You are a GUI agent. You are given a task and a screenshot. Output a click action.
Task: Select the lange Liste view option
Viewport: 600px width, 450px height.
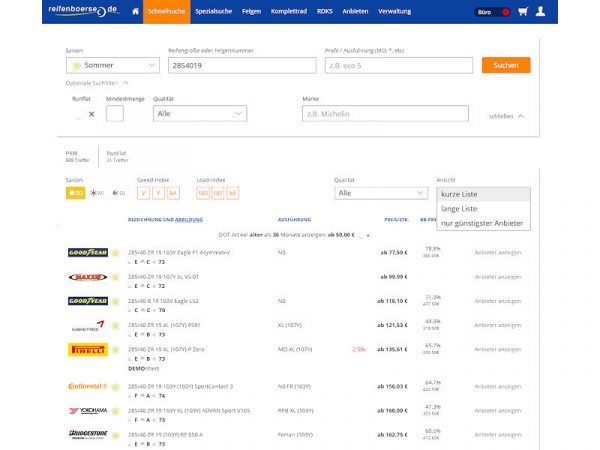click(483, 209)
